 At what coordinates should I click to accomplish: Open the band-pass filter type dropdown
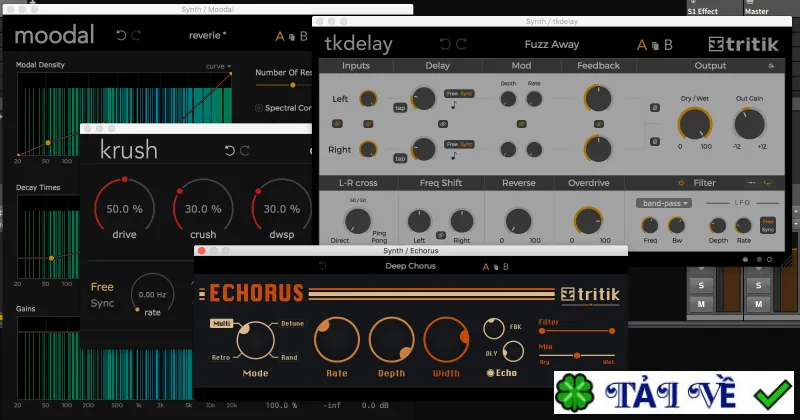coord(664,203)
